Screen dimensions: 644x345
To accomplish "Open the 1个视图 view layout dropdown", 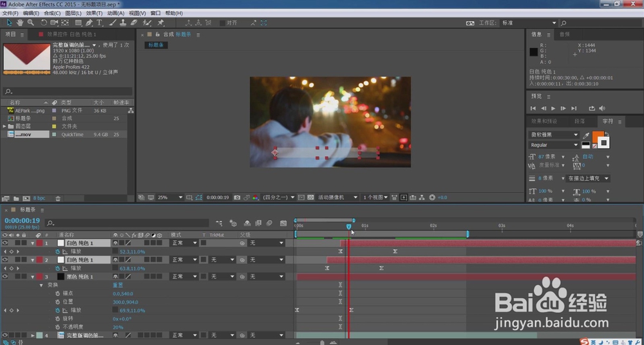I will [375, 197].
